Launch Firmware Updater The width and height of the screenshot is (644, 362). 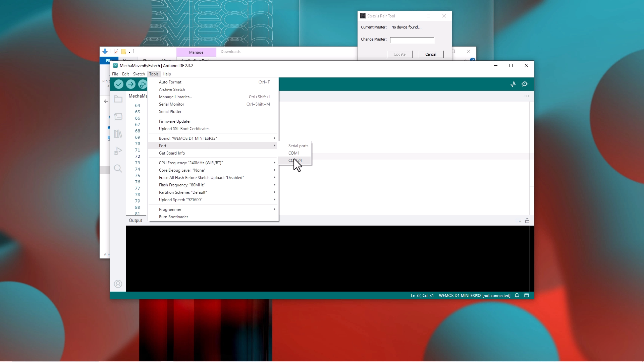click(x=213, y=121)
